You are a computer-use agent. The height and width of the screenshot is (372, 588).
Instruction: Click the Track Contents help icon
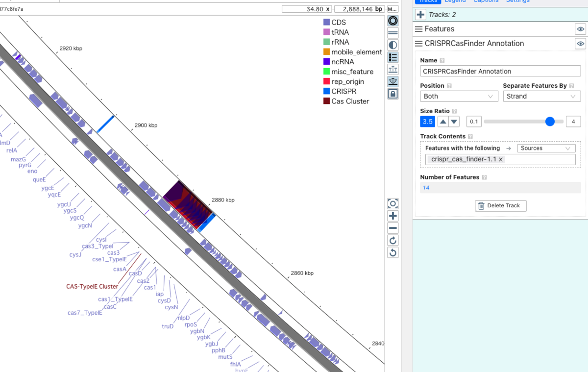(x=470, y=136)
